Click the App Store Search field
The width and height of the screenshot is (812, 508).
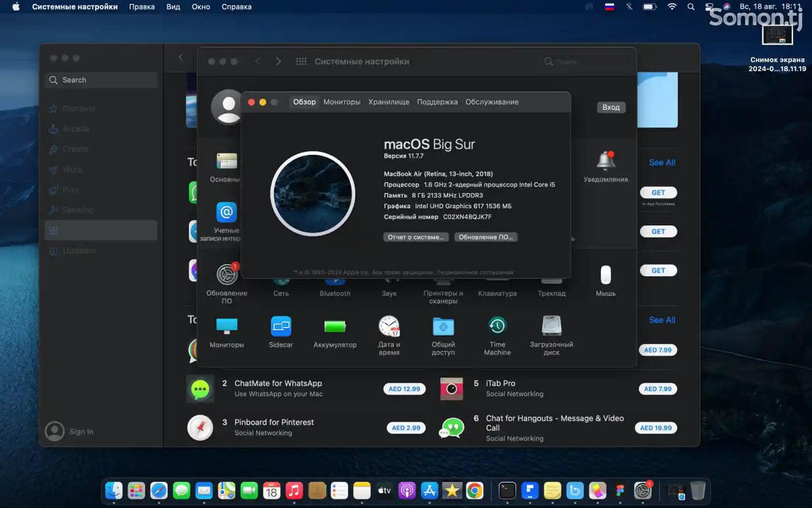(101, 80)
